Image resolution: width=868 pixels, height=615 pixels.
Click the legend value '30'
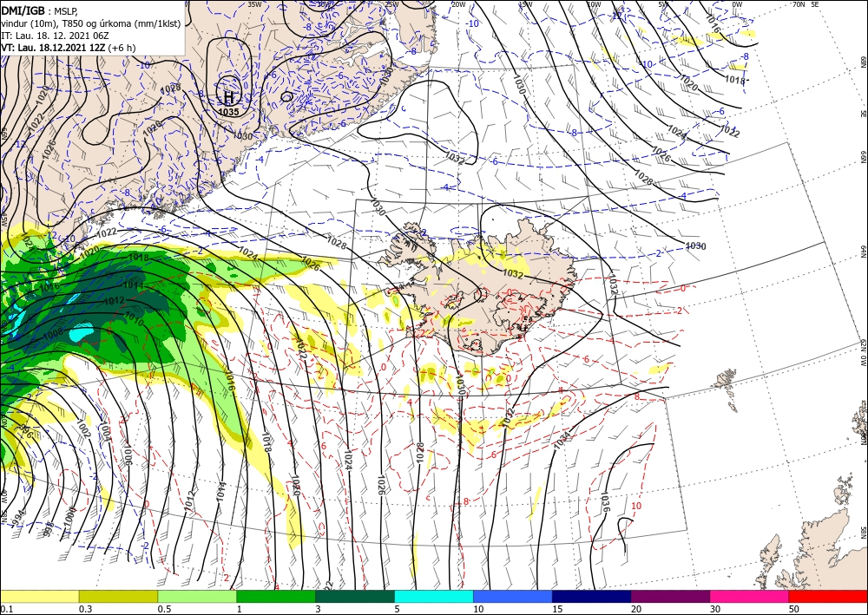(715, 609)
